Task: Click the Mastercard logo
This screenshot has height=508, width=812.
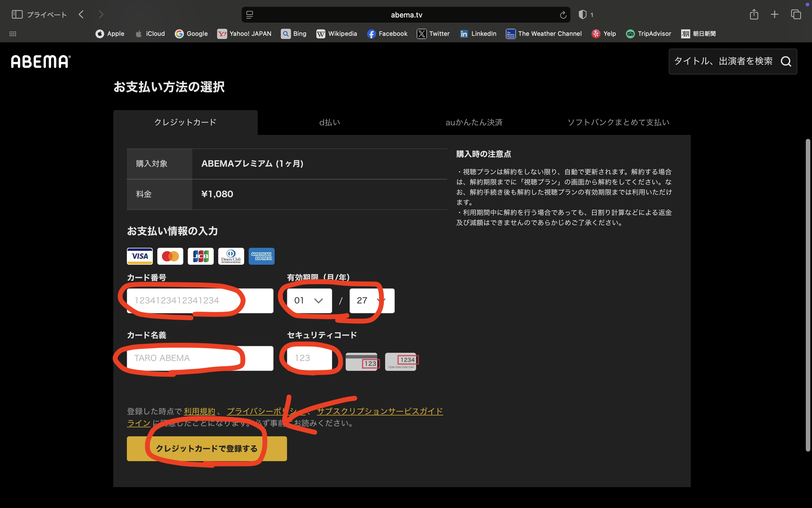Action: (x=170, y=256)
